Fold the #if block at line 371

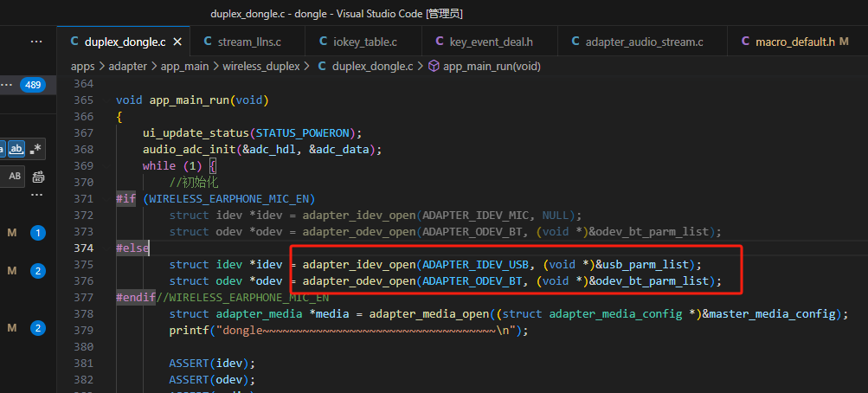pos(106,199)
